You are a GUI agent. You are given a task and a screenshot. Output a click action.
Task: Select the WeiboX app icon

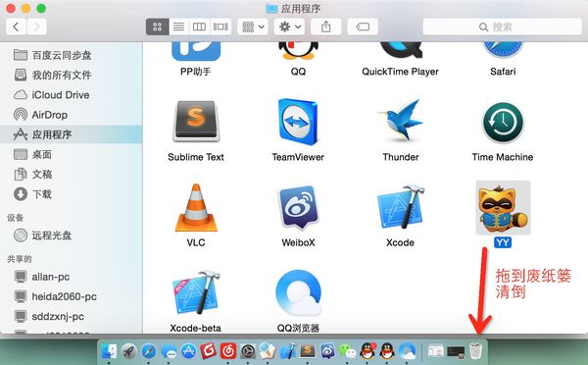point(298,207)
